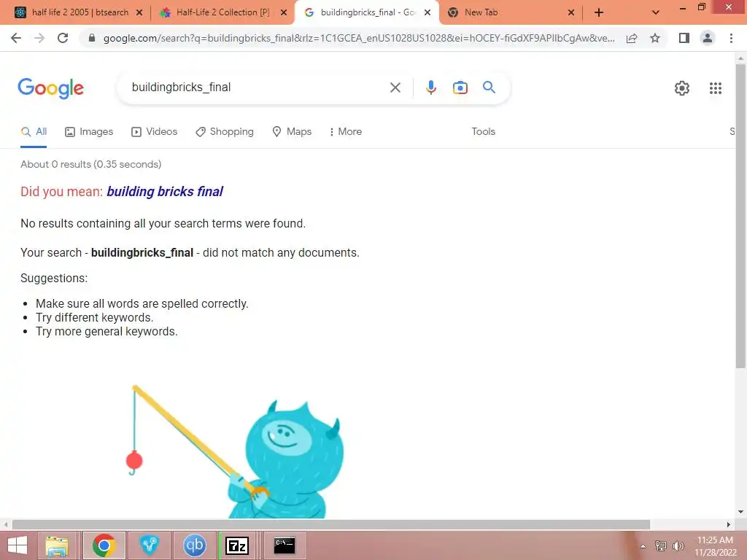This screenshot has width=747, height=560.
Task: Open the network tray icon
Action: click(661, 546)
